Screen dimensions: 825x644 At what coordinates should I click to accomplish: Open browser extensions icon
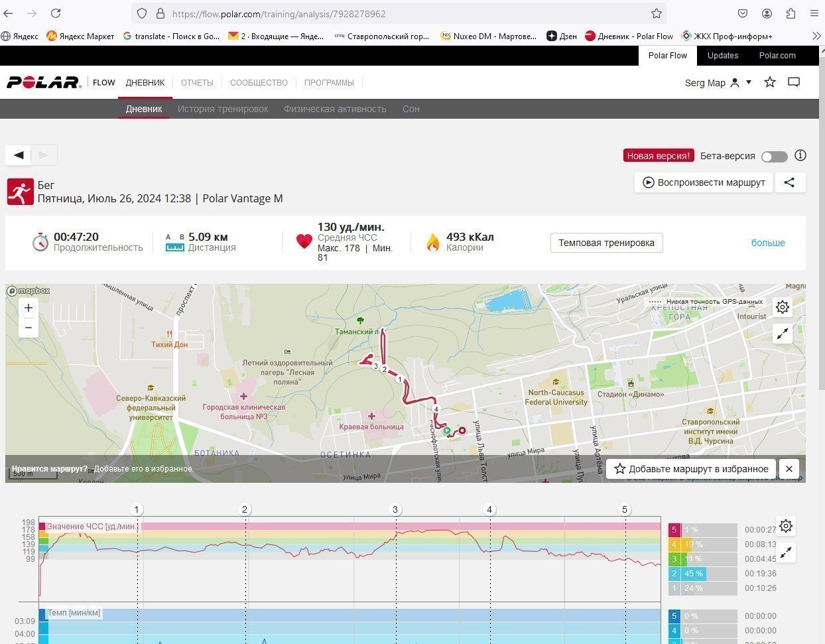[x=791, y=13]
